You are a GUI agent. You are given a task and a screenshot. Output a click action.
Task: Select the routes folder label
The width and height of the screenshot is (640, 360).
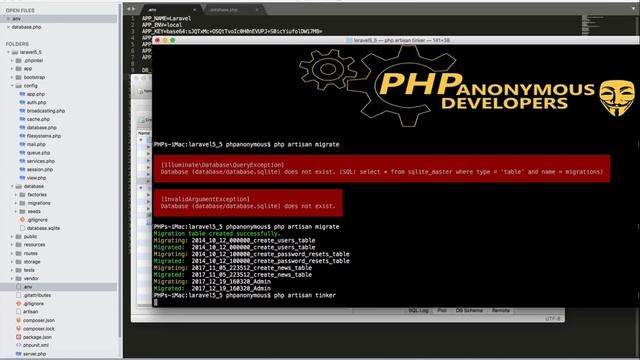(x=30, y=253)
